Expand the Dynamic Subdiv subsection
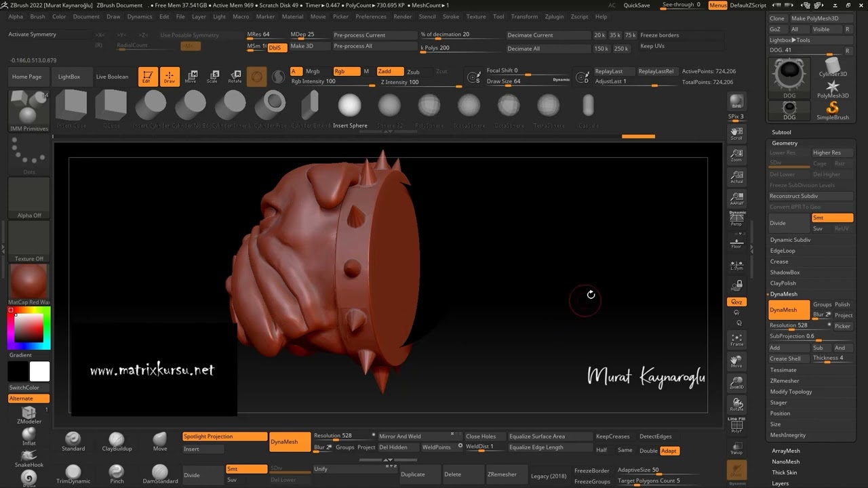868x488 pixels. 790,240
